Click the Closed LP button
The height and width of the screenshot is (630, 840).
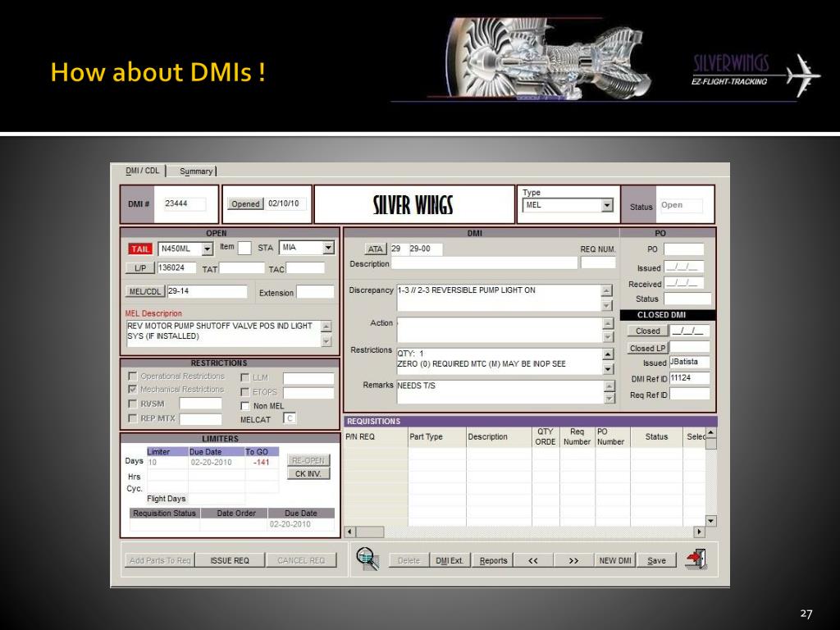pos(648,348)
